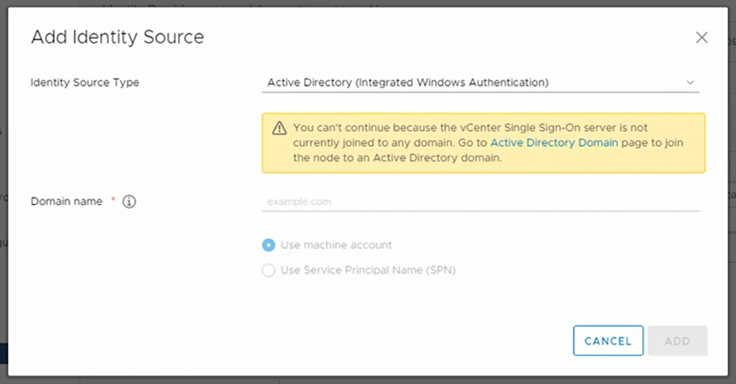
Task: Click the warning triangle icon
Action: pos(279,128)
